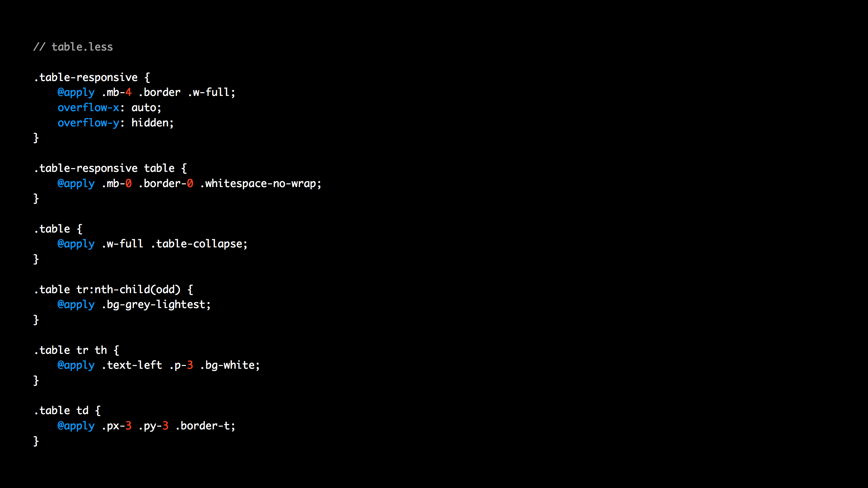
Task: Click the ".bg-white;" class
Action: pos(230,365)
